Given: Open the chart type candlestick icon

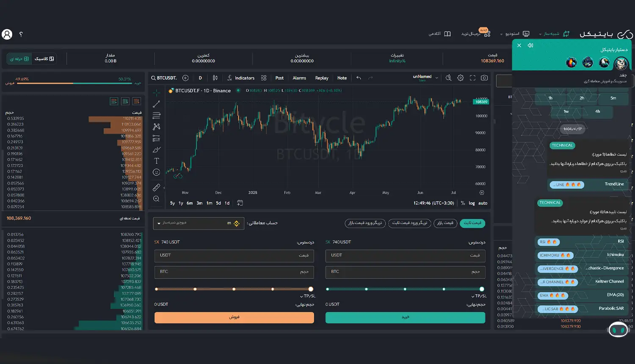Looking at the screenshot, I should pos(215,78).
